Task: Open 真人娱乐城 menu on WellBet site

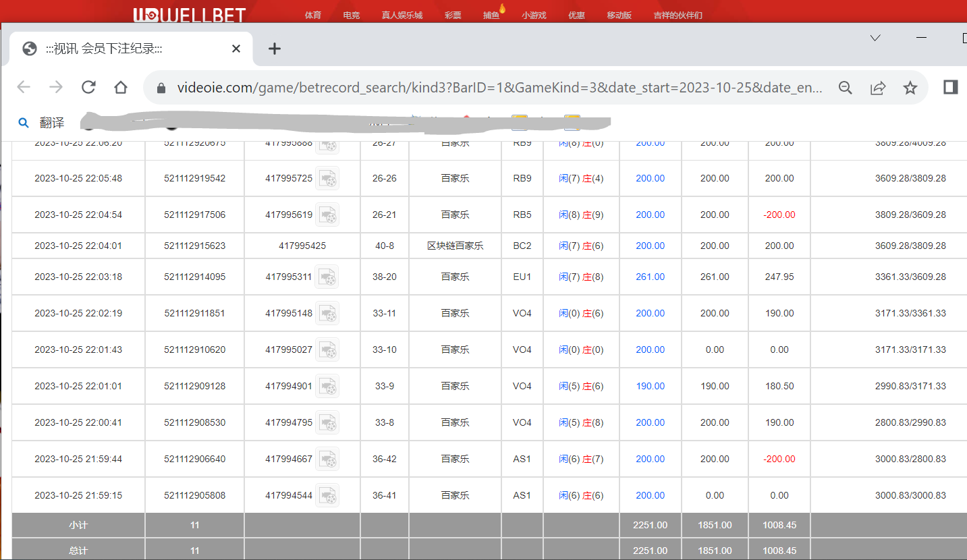Action: coord(402,15)
